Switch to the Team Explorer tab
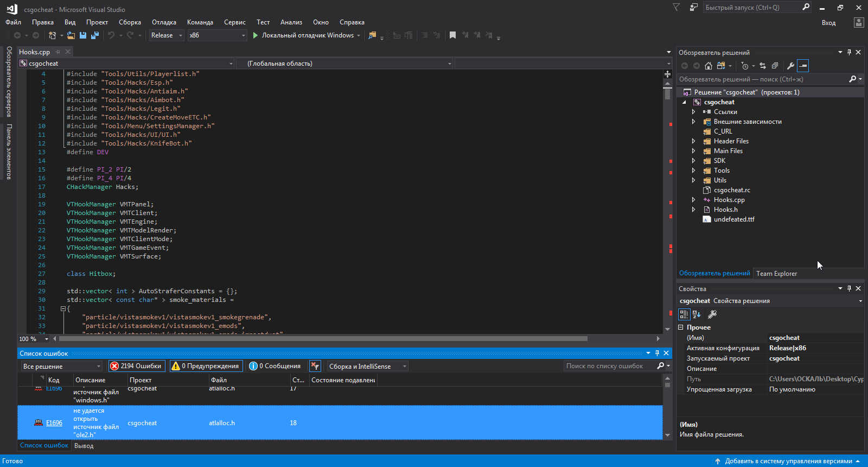 coord(776,274)
